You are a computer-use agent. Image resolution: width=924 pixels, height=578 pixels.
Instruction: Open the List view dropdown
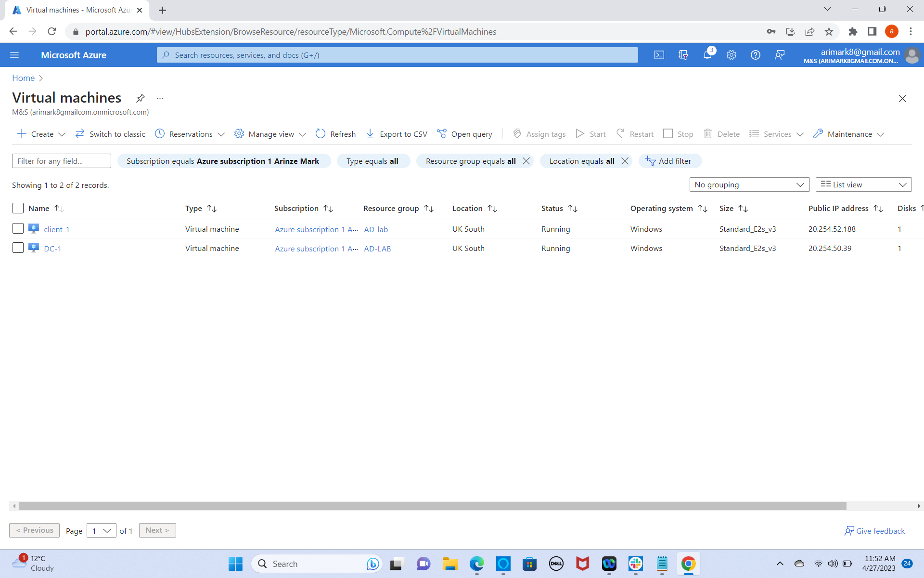[863, 184]
